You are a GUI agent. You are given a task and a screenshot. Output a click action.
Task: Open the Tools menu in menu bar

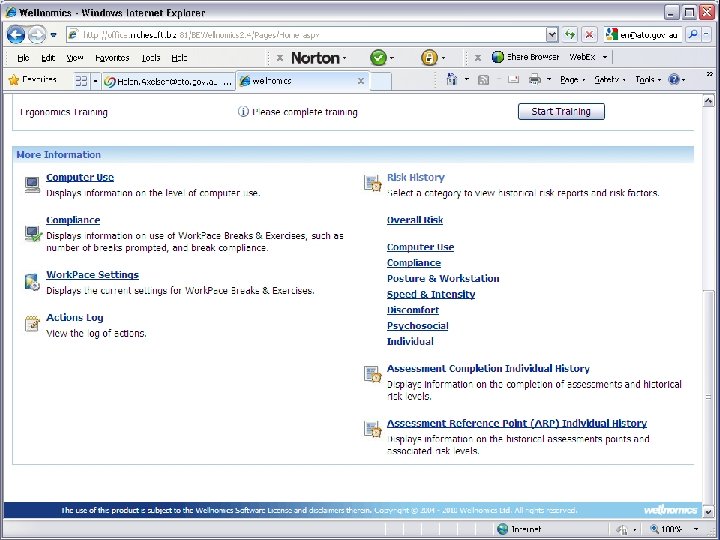[x=151, y=58]
